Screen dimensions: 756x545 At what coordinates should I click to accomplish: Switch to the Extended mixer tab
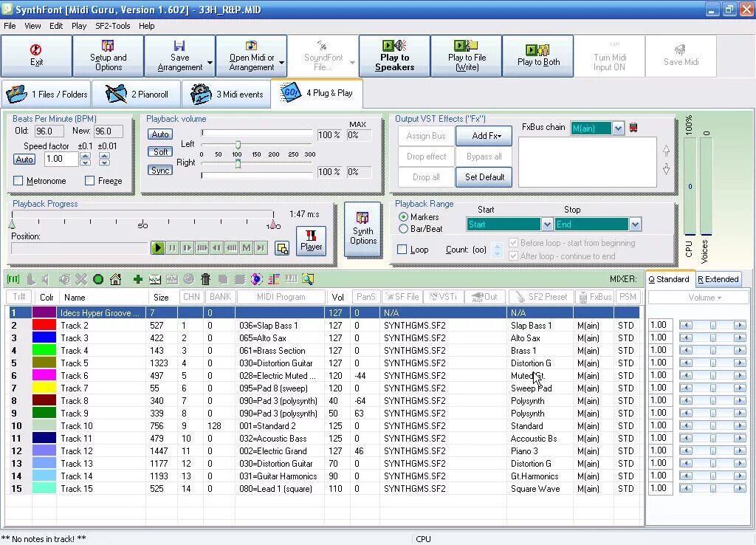point(718,279)
